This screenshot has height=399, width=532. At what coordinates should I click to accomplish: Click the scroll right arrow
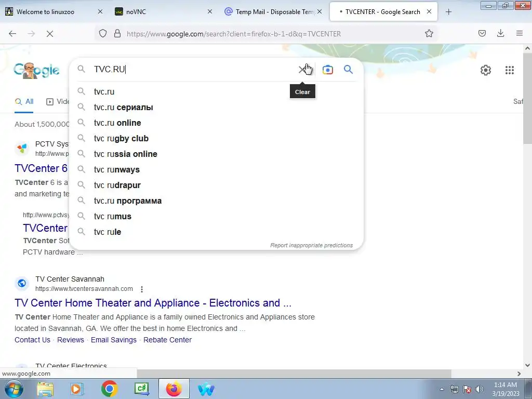(519, 374)
